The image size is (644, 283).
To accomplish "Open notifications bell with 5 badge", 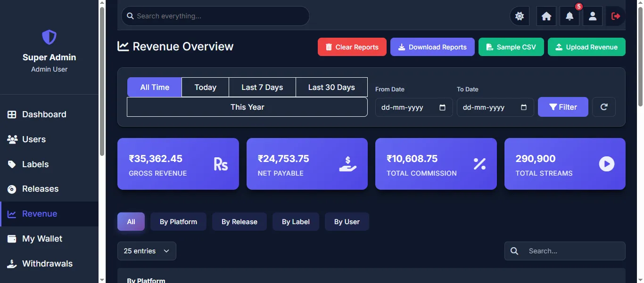I will point(570,16).
